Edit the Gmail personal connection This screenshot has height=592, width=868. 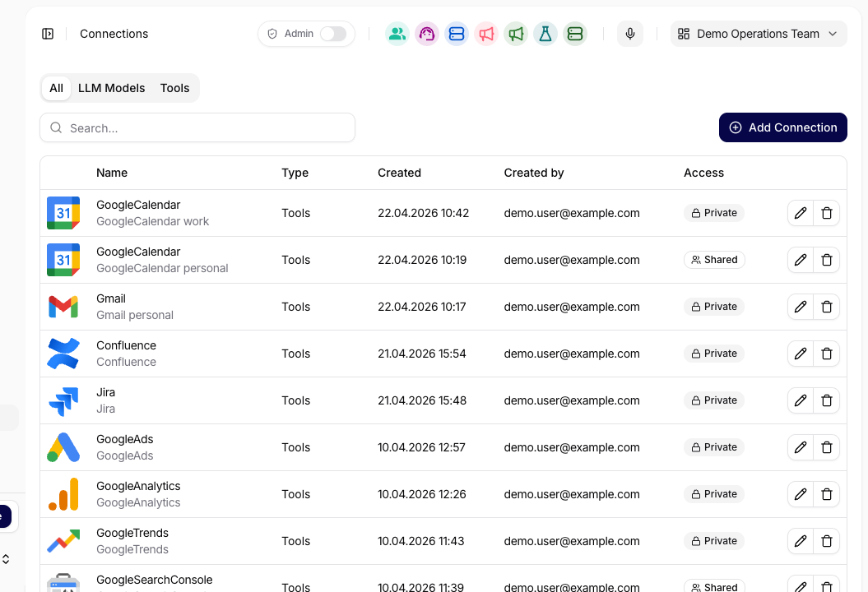801,307
